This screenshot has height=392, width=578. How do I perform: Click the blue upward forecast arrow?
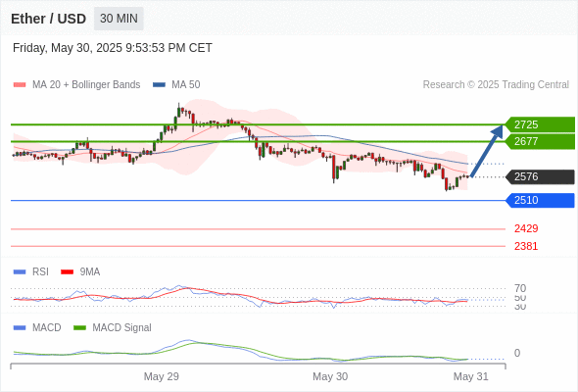[x=487, y=151]
